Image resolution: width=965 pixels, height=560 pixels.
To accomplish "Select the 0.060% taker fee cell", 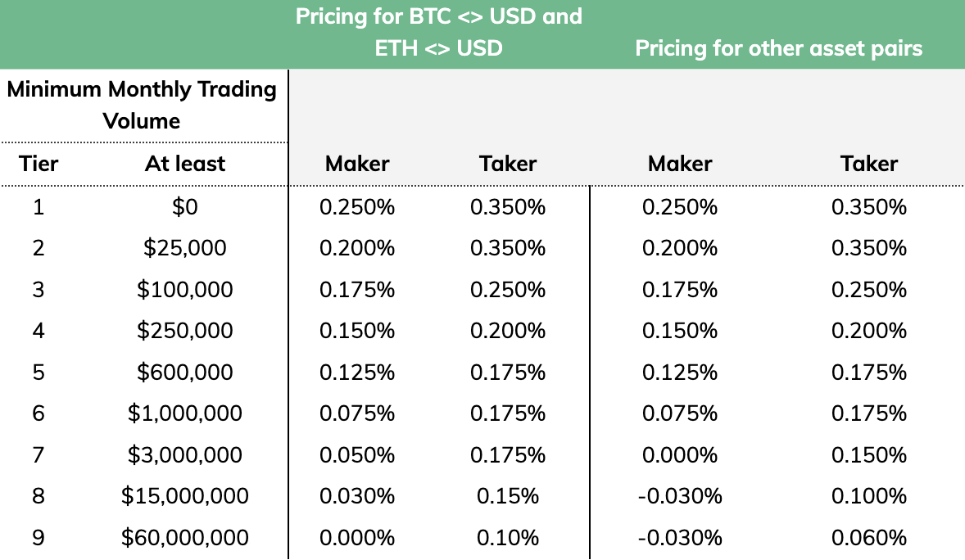I will 869,537.
